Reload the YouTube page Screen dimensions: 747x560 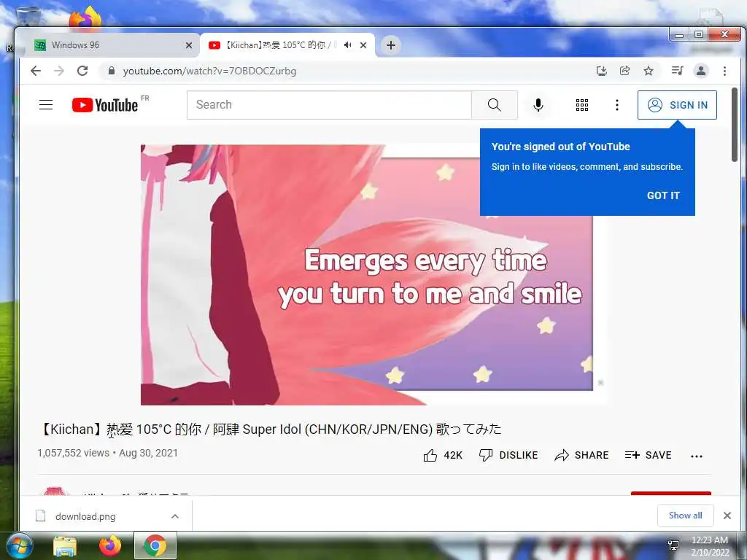82,71
